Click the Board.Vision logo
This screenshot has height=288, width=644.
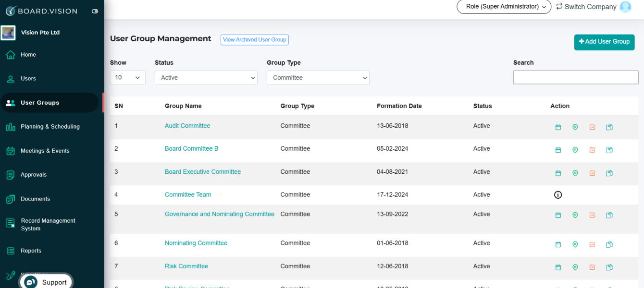tap(41, 11)
